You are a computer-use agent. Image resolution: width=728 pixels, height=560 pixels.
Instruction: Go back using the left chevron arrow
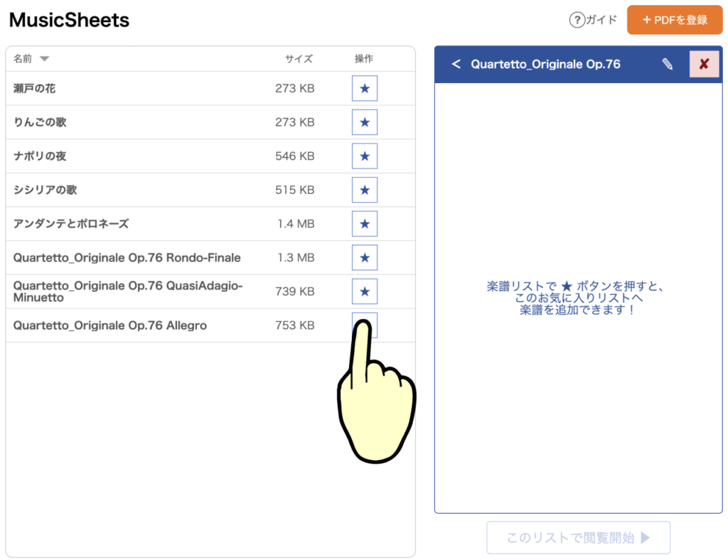456,64
